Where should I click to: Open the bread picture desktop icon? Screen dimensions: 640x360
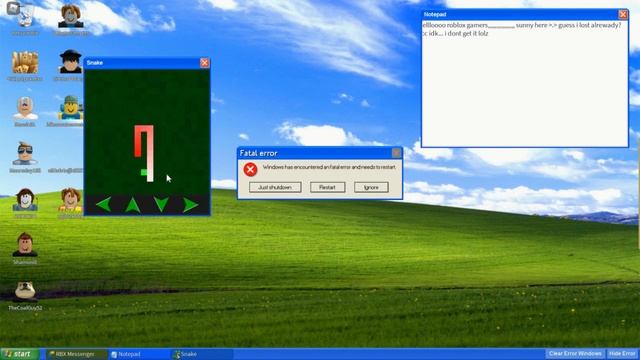click(x=25, y=64)
